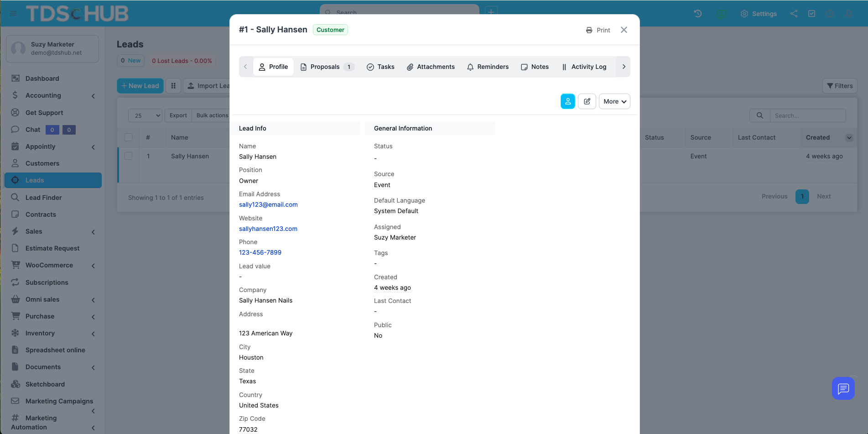Click the kanban grid view icon
Screen dimensions: 868x434
[x=173, y=86]
